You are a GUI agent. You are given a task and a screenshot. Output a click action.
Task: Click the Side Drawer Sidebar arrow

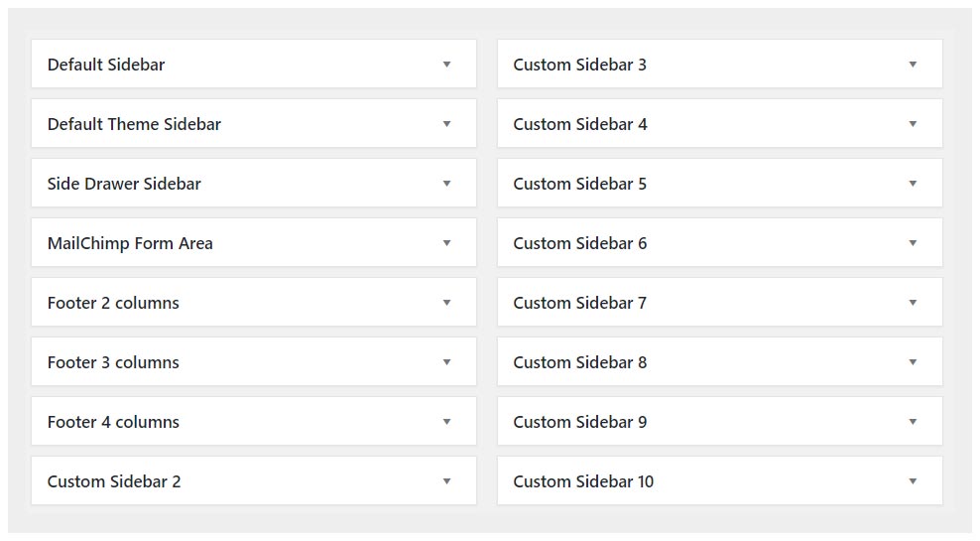(x=446, y=184)
